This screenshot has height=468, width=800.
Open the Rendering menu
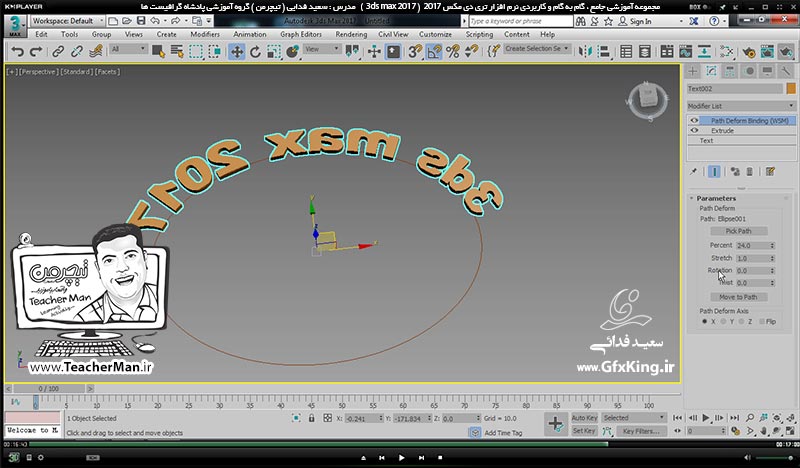(351, 34)
